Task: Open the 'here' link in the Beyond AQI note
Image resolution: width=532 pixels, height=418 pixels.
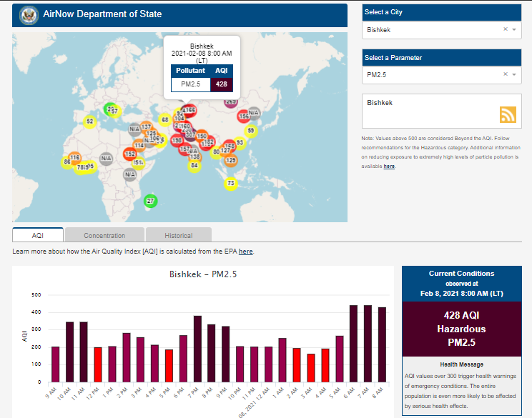Action: pos(389,166)
